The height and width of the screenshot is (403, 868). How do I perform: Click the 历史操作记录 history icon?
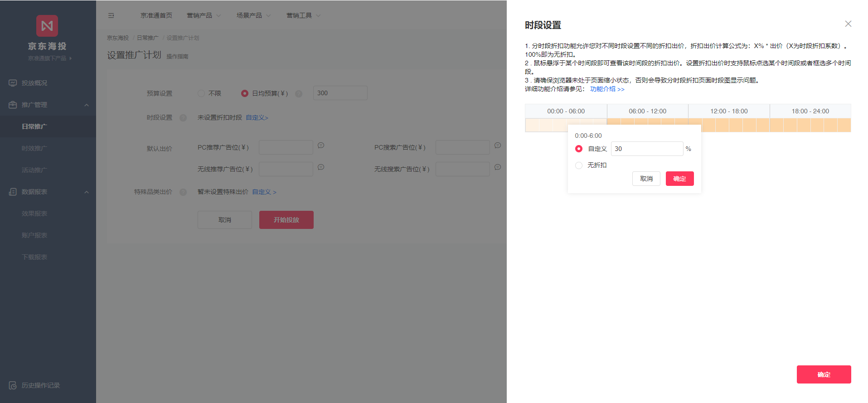(13, 385)
